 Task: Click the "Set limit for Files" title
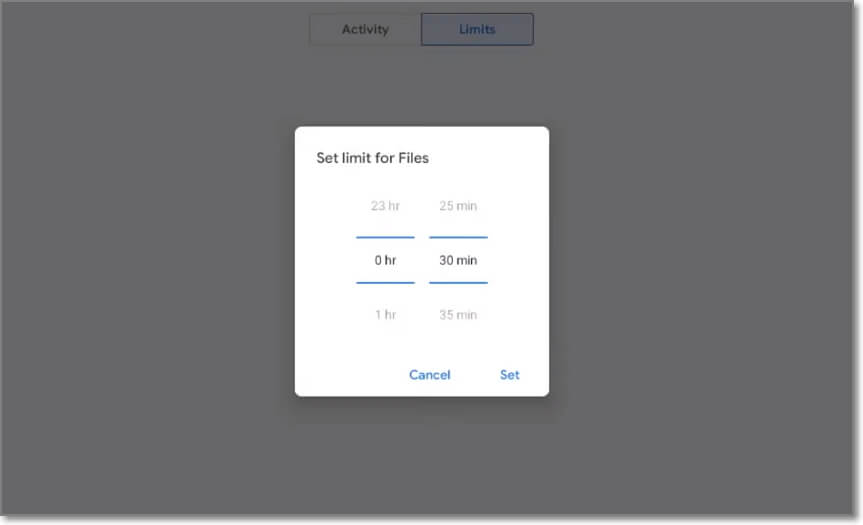click(x=373, y=158)
